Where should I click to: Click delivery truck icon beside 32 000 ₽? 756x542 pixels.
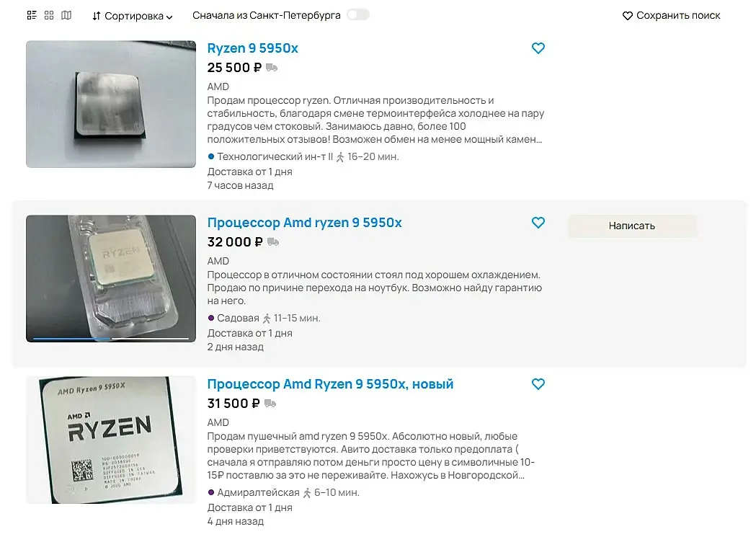(x=273, y=242)
